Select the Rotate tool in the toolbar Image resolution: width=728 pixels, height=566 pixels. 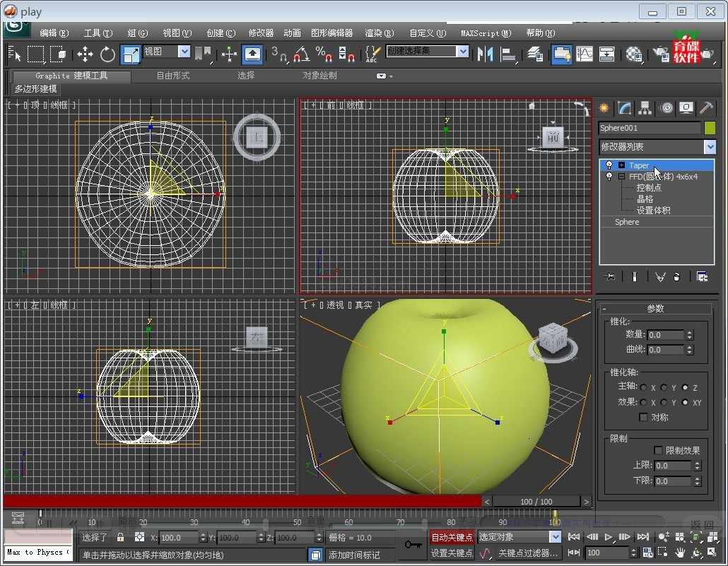click(107, 54)
